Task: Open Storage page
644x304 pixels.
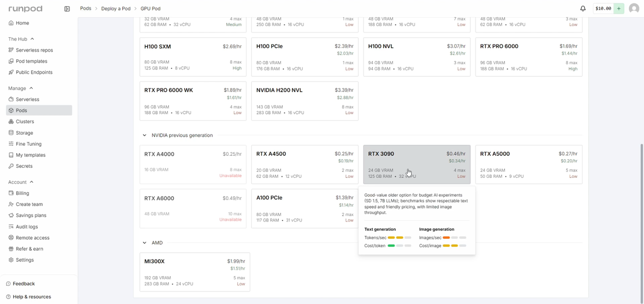Action: point(24,133)
